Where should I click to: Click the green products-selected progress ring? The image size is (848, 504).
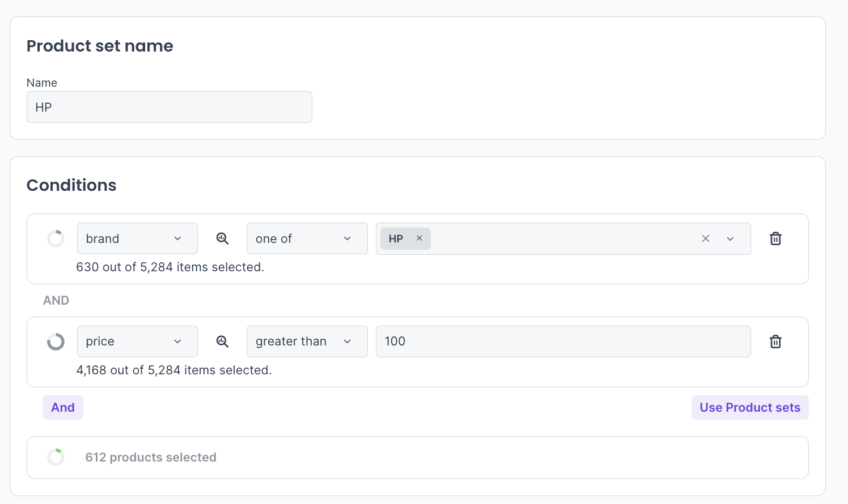[x=56, y=457]
